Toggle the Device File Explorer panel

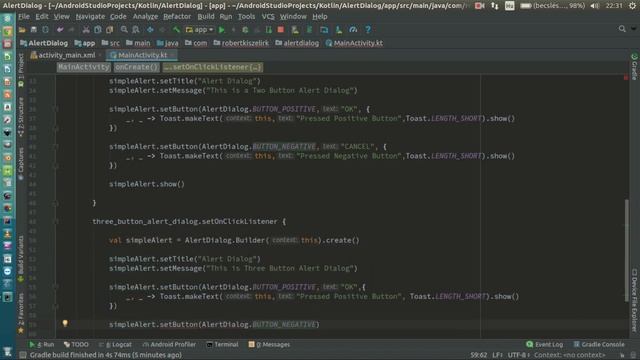tap(634, 299)
